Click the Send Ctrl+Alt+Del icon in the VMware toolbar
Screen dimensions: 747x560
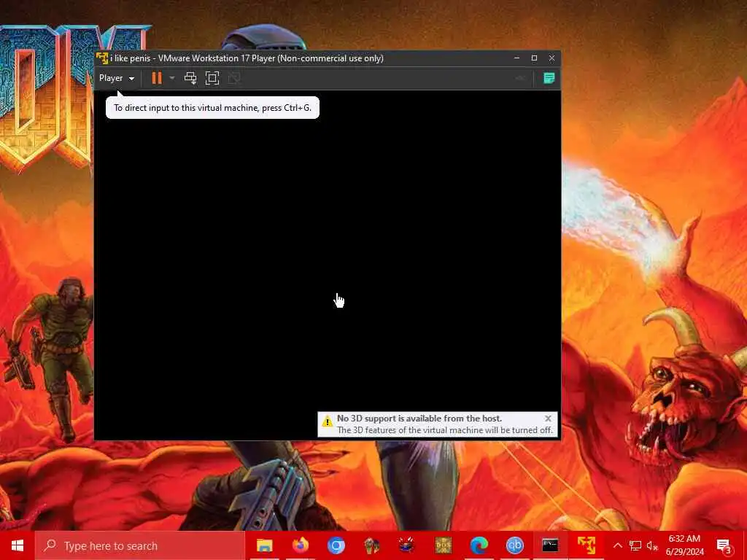pos(190,78)
